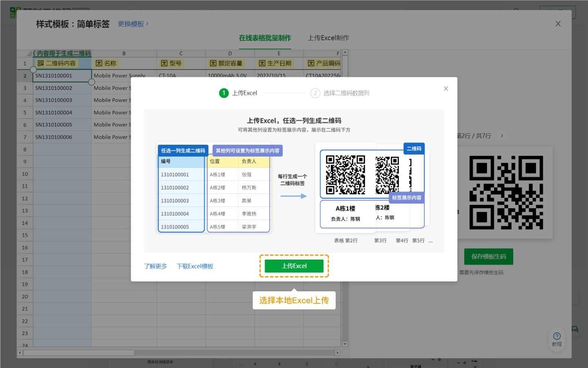This screenshot has width=588, height=368.
Task: Click the 二维码内容 column header icon
Action: point(40,63)
